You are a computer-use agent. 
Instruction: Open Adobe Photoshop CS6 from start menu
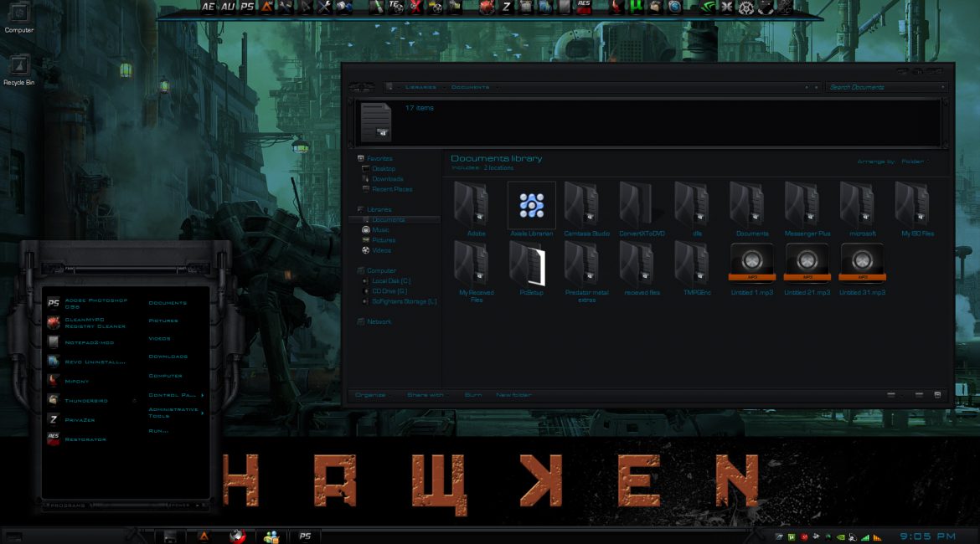click(x=87, y=303)
